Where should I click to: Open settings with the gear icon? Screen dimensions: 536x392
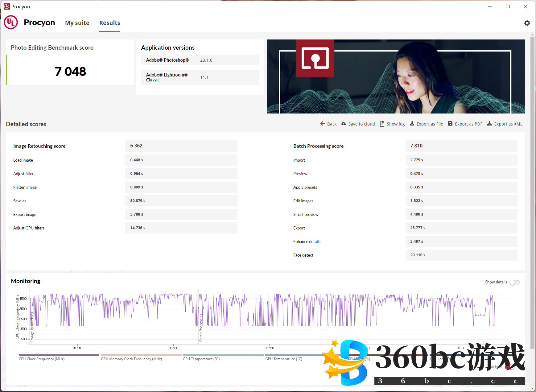(527, 23)
